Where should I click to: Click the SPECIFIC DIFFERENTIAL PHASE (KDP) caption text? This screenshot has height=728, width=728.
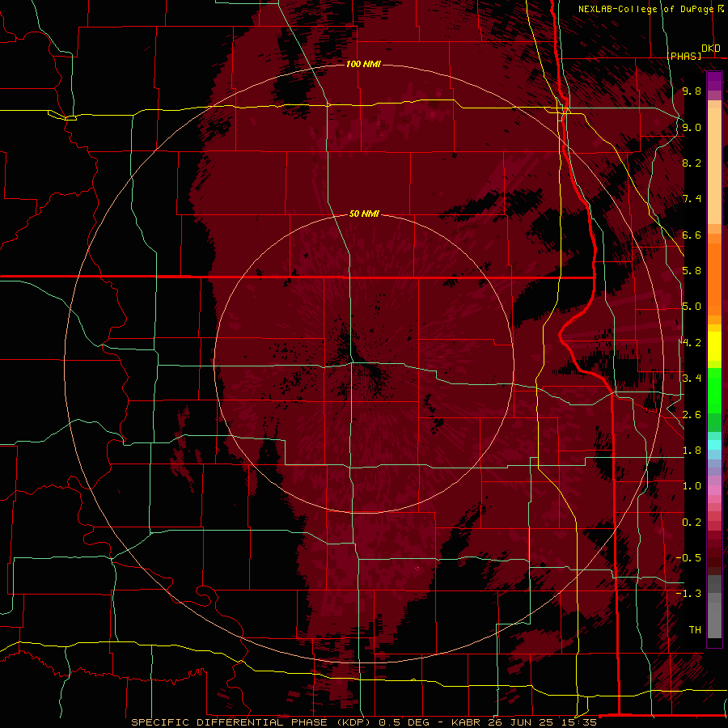[x=252, y=722]
